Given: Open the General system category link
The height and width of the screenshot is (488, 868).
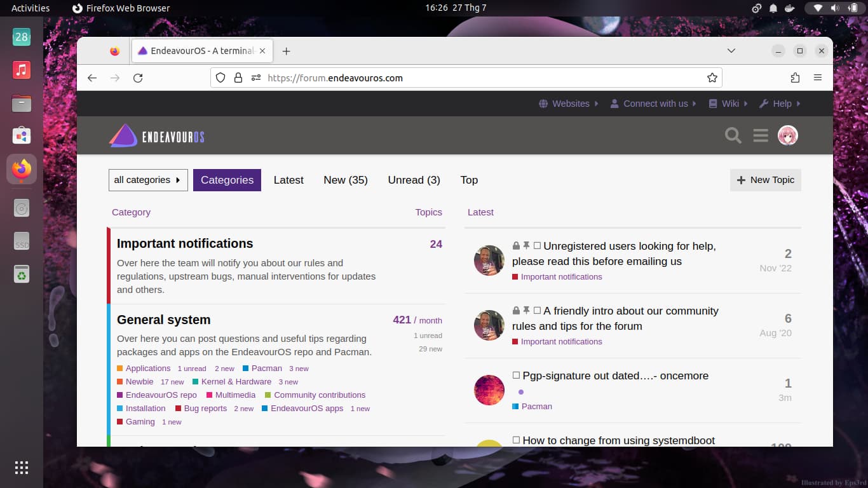Looking at the screenshot, I should (x=163, y=320).
